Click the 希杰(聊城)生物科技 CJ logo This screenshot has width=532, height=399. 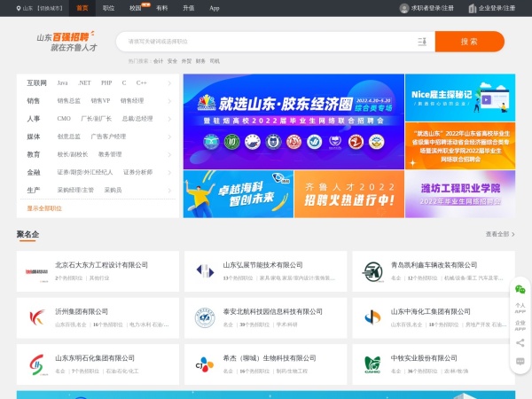[204, 364]
